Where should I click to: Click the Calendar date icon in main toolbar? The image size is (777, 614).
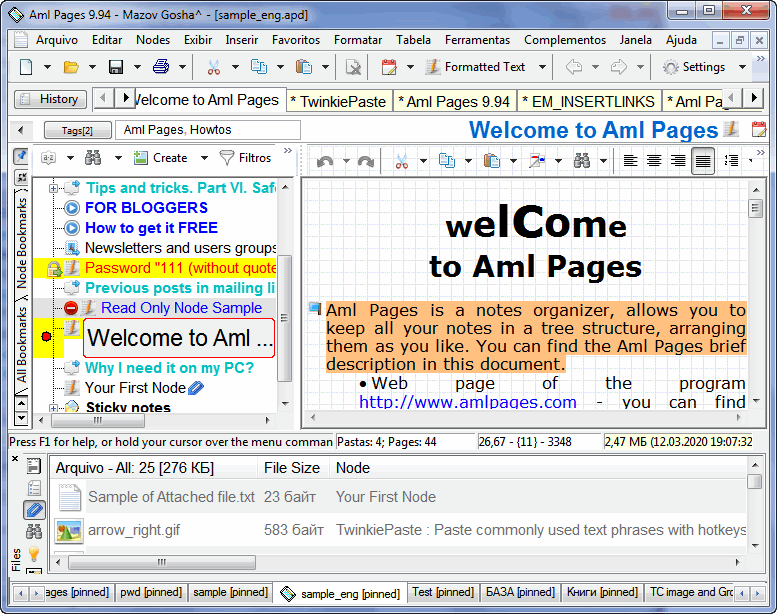pyautogui.click(x=389, y=66)
